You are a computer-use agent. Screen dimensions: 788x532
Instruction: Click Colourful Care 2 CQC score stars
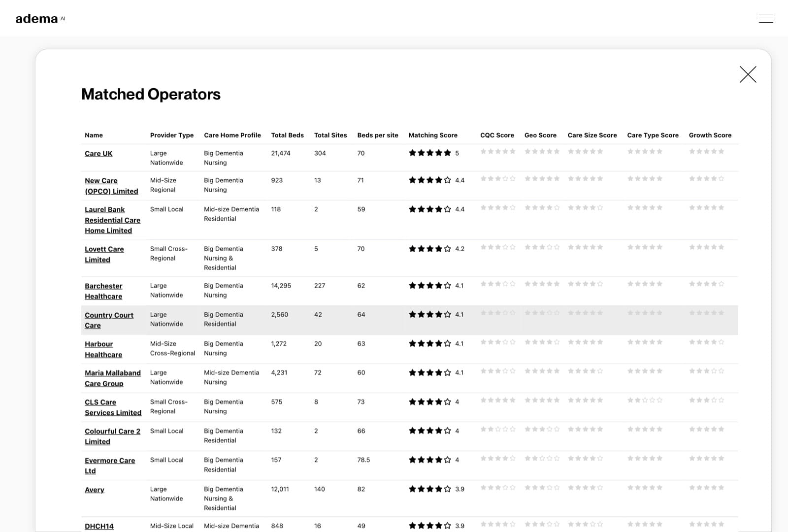[x=498, y=429]
